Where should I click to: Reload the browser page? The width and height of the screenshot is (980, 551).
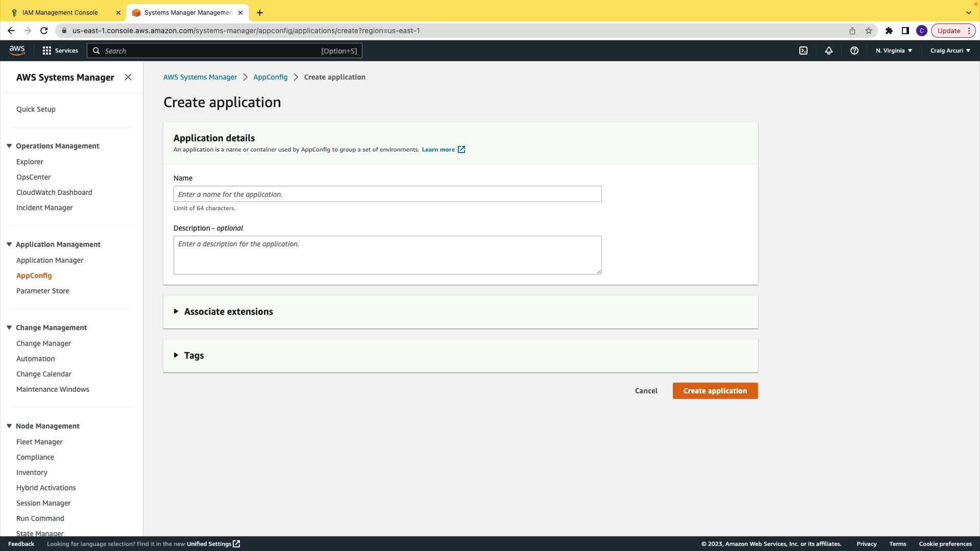pyautogui.click(x=44, y=31)
